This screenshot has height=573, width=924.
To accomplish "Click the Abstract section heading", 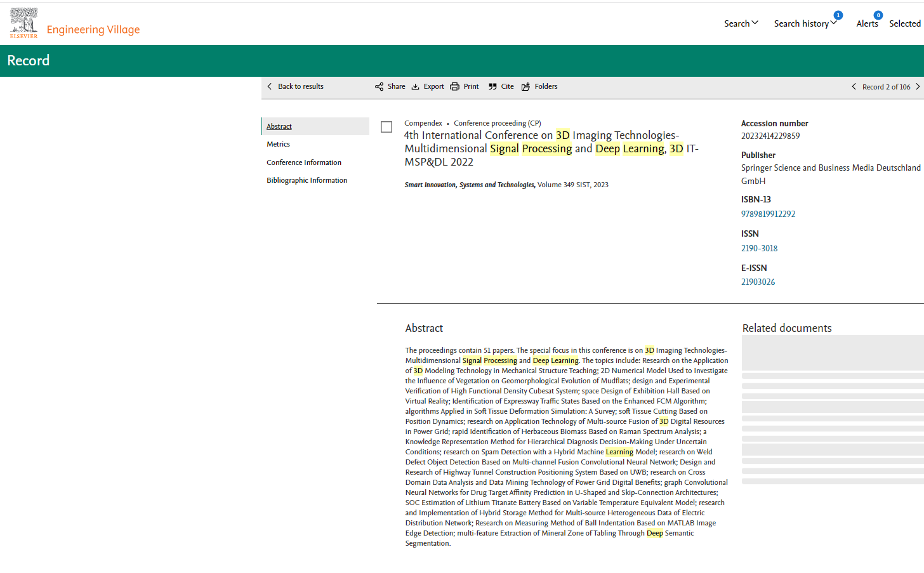I will pos(424,328).
